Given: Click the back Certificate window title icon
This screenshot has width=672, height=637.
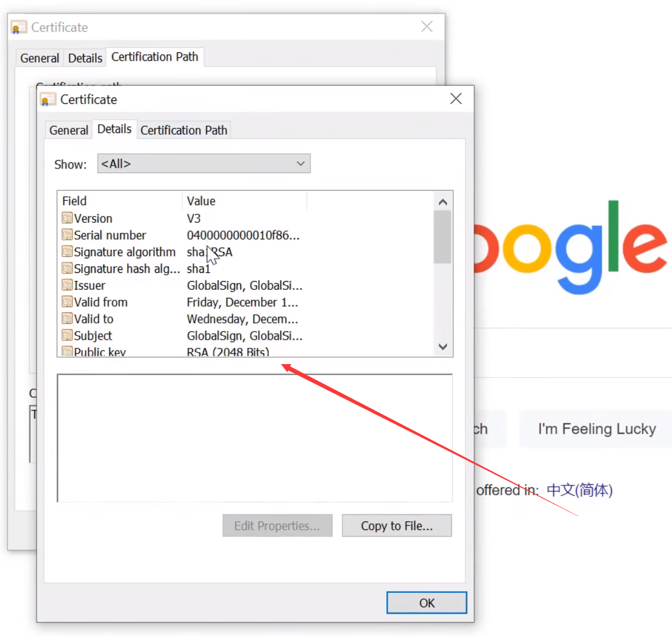Looking at the screenshot, I should click(19, 27).
